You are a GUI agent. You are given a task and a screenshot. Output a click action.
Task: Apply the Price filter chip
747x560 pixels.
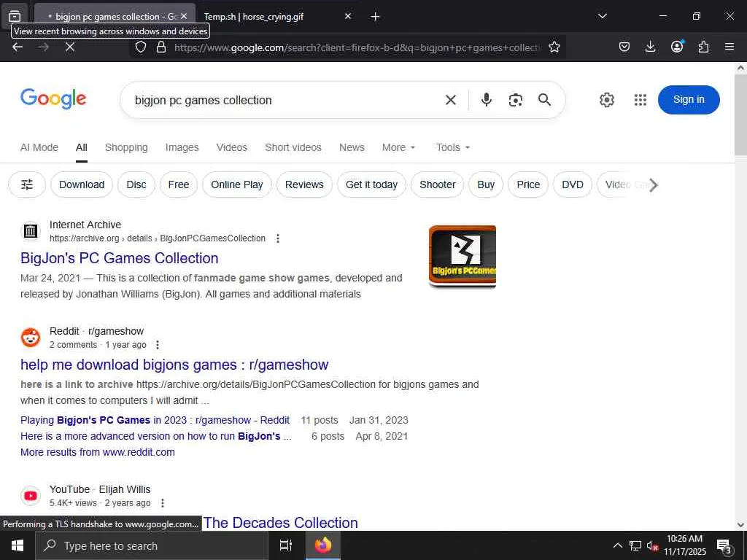(528, 184)
